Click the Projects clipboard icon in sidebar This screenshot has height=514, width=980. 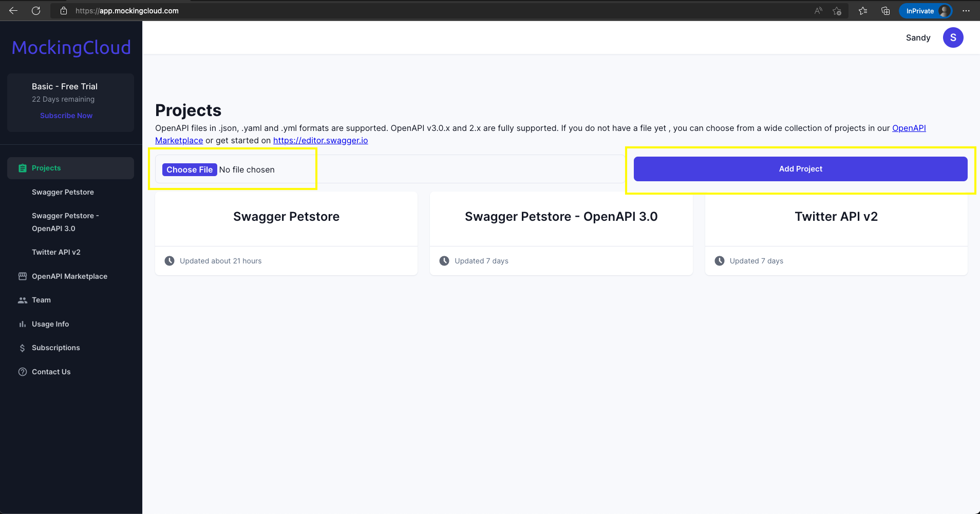pos(23,168)
